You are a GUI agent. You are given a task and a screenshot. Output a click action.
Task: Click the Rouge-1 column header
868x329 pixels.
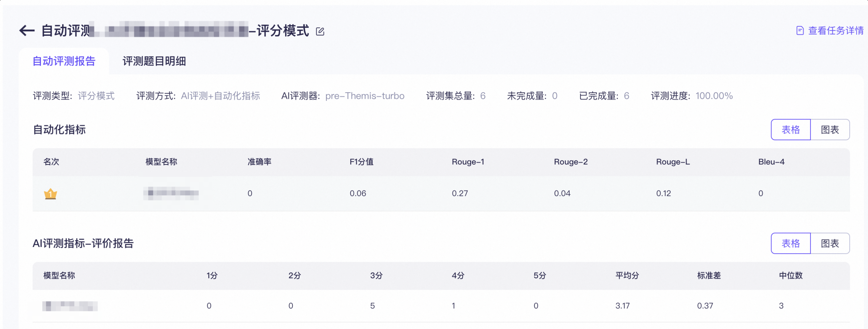click(468, 162)
